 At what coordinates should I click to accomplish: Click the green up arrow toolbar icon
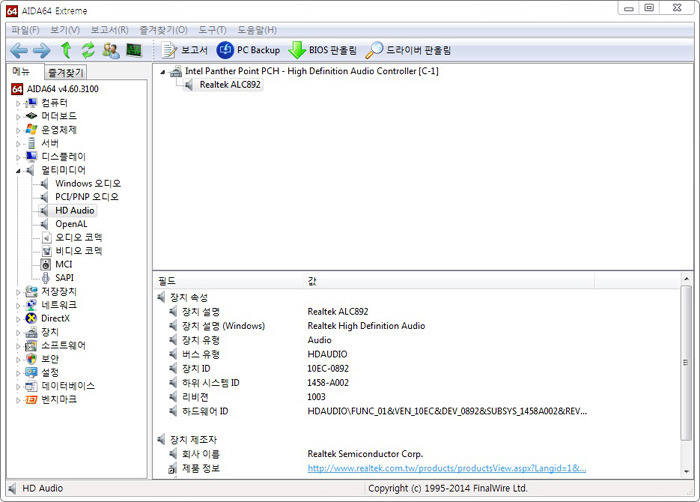(x=66, y=50)
